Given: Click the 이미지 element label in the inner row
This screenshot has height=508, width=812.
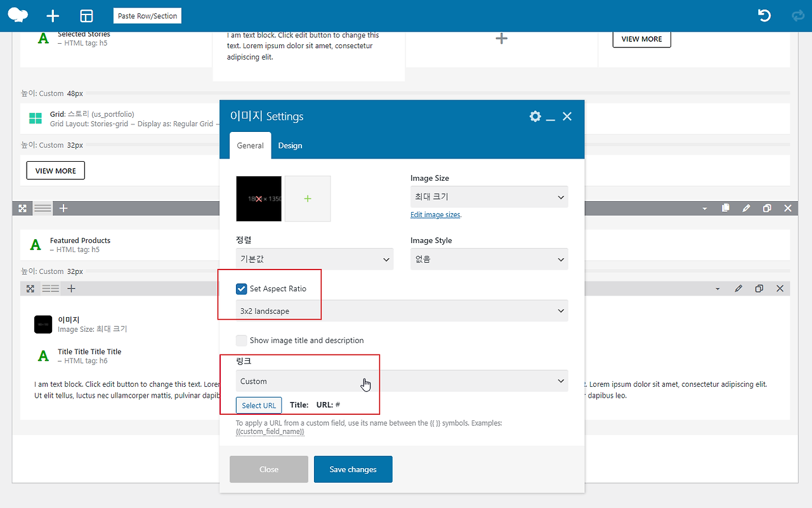Looking at the screenshot, I should (69, 320).
